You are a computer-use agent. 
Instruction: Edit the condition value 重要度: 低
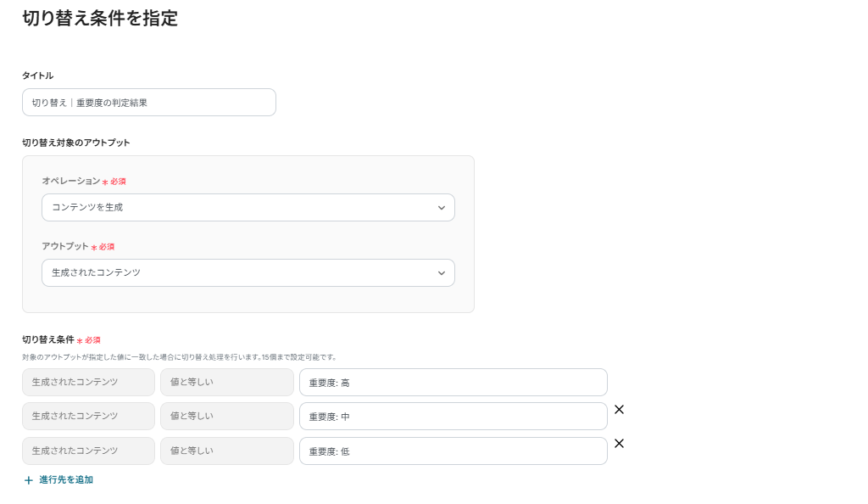pyautogui.click(x=453, y=451)
